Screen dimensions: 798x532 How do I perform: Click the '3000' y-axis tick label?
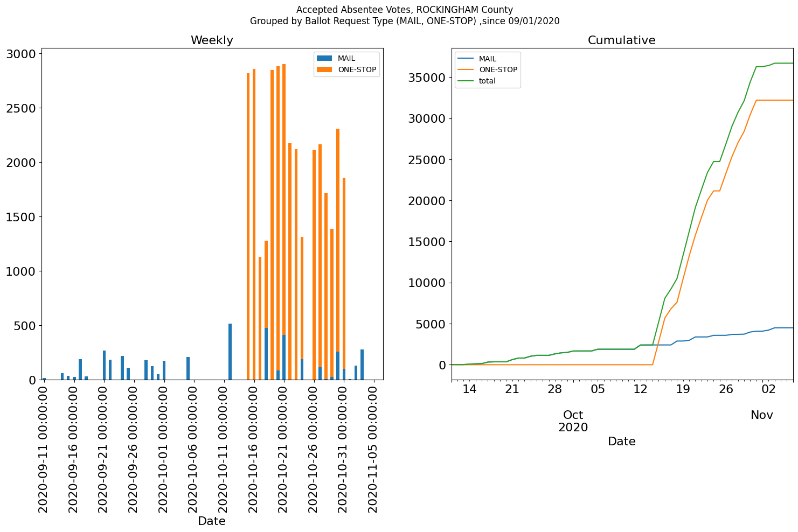coord(21,54)
